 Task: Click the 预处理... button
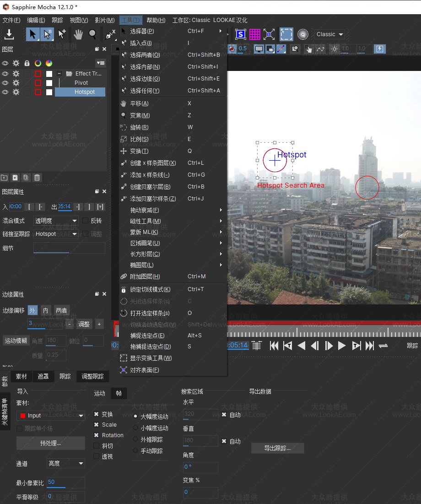point(51,443)
